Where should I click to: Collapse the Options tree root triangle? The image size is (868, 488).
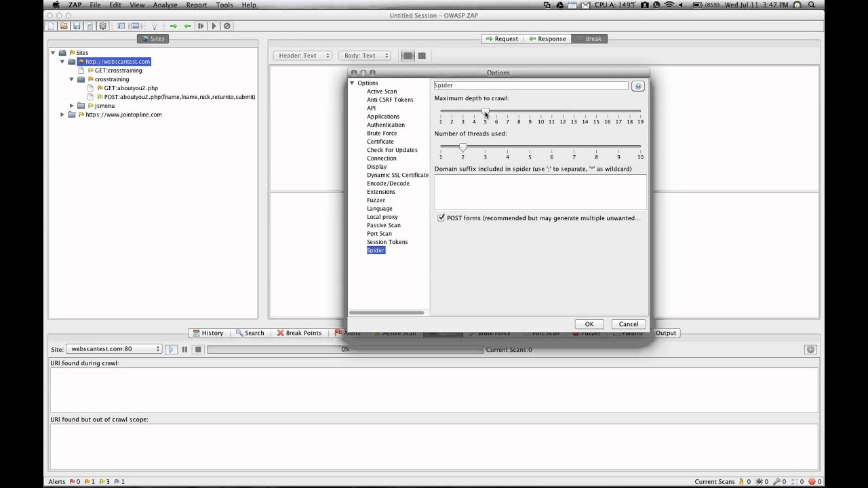click(352, 83)
